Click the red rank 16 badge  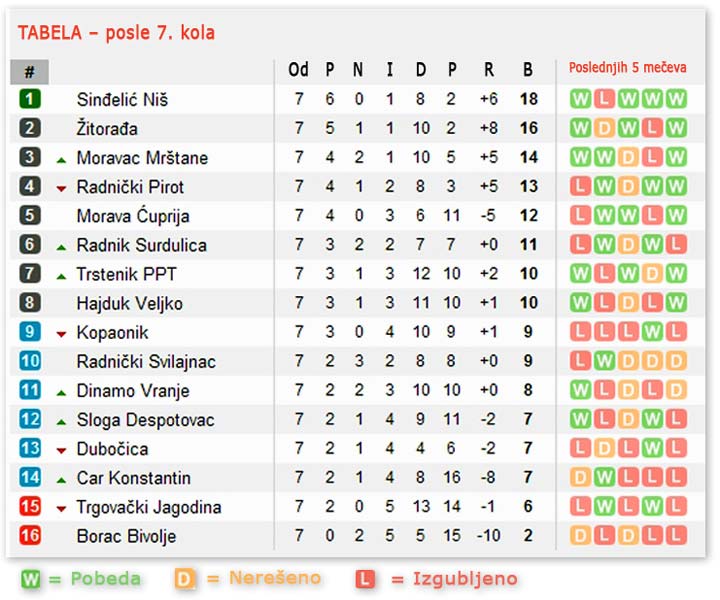click(x=30, y=536)
